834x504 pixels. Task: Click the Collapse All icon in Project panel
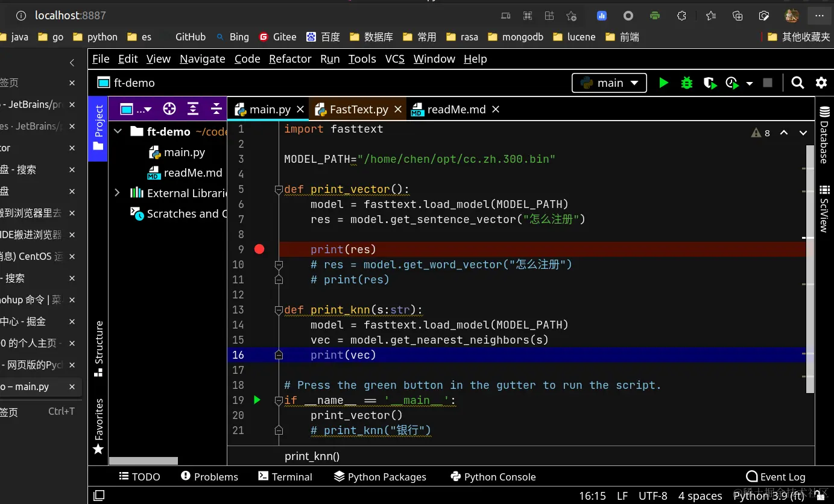(x=216, y=109)
